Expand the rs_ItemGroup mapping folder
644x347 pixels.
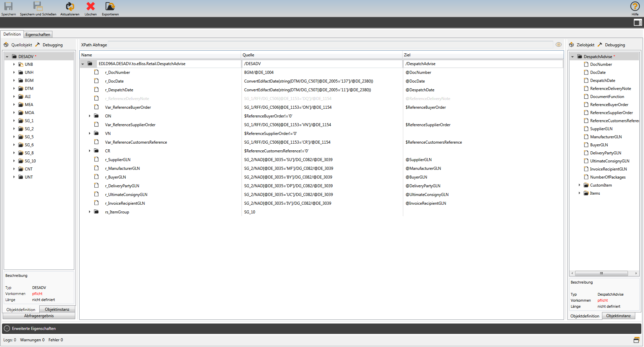90,212
